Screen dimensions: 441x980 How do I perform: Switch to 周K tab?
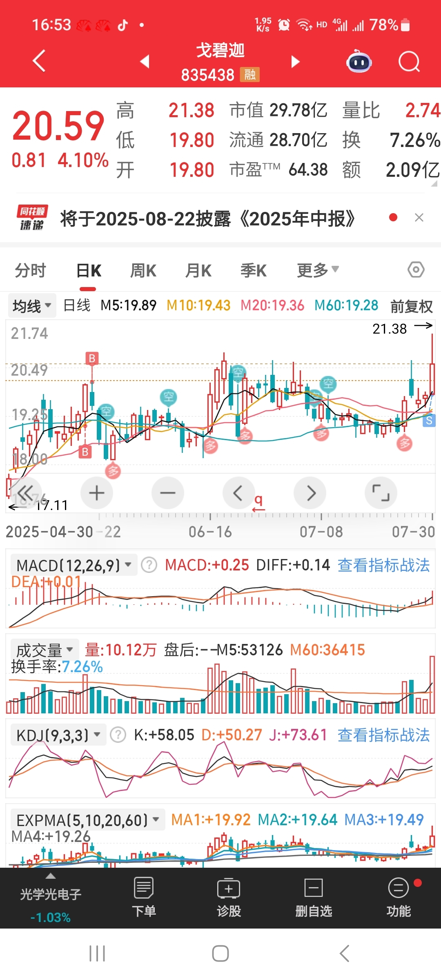[143, 270]
